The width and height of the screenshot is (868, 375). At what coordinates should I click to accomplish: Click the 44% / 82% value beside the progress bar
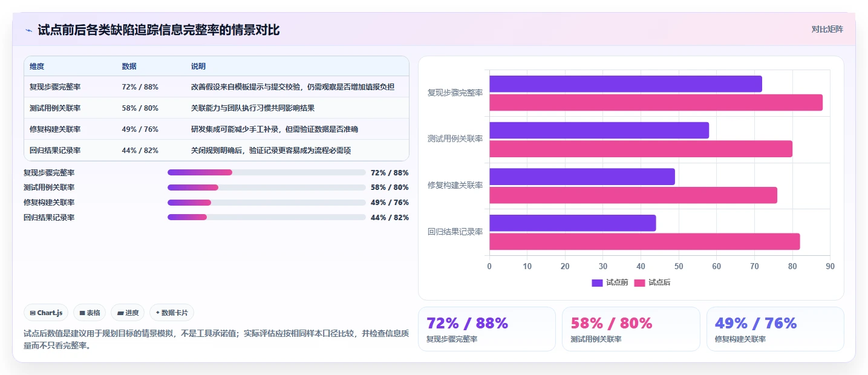(x=390, y=217)
